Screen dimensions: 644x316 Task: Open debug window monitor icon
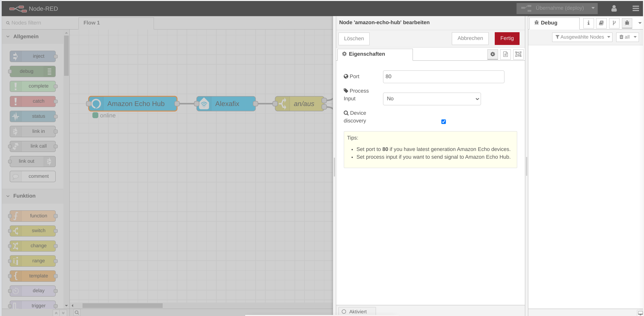(x=640, y=313)
